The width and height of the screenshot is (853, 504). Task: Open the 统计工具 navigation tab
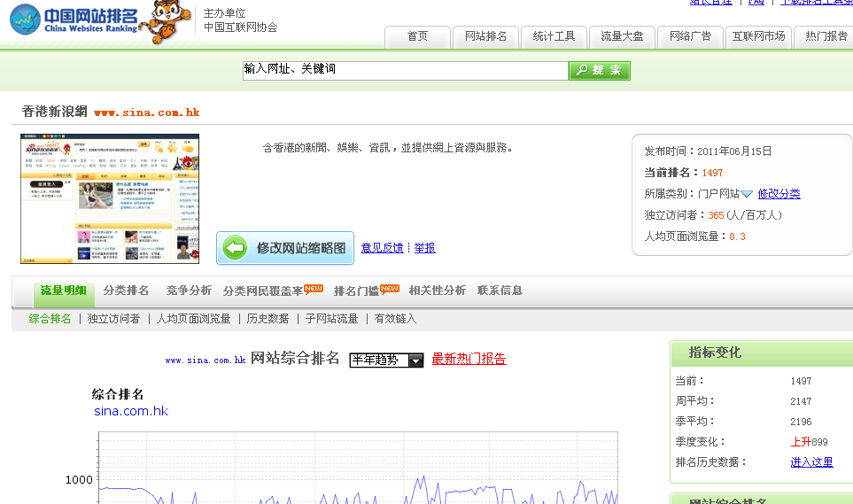pyautogui.click(x=554, y=37)
